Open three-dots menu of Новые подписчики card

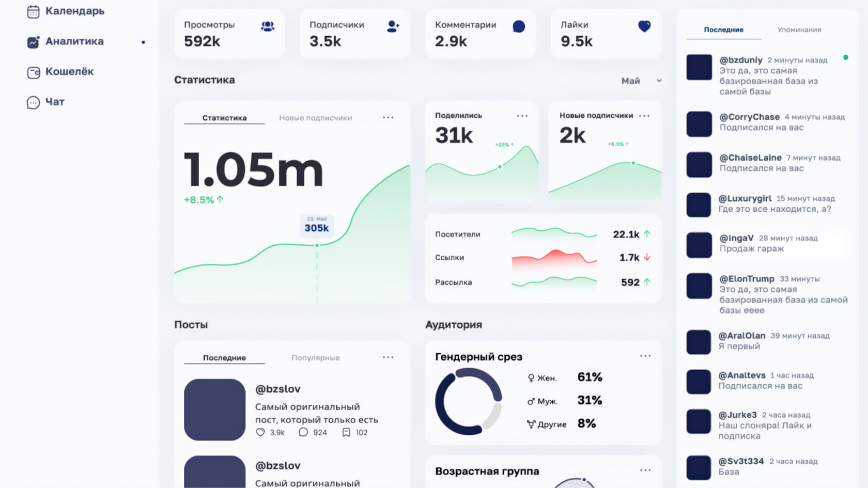click(644, 116)
